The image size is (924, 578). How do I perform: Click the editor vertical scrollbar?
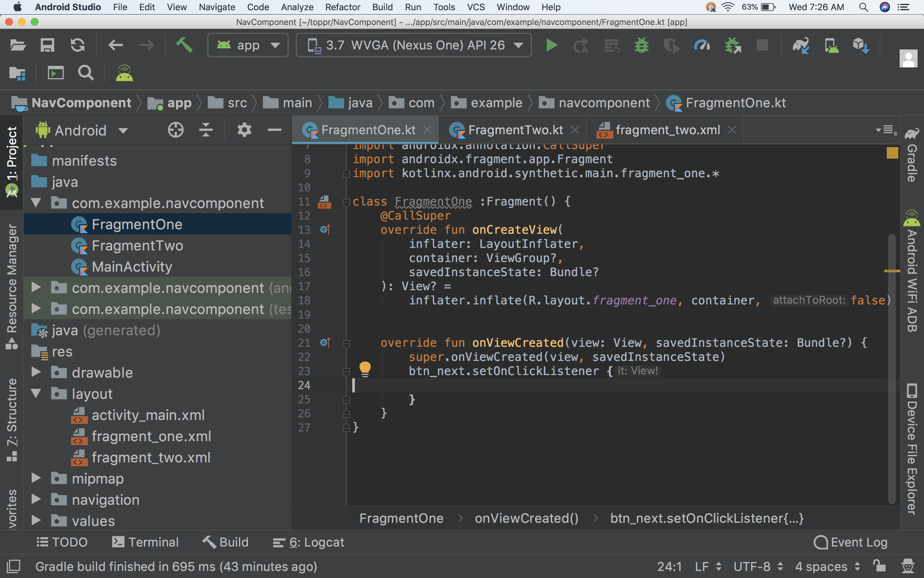(892, 369)
